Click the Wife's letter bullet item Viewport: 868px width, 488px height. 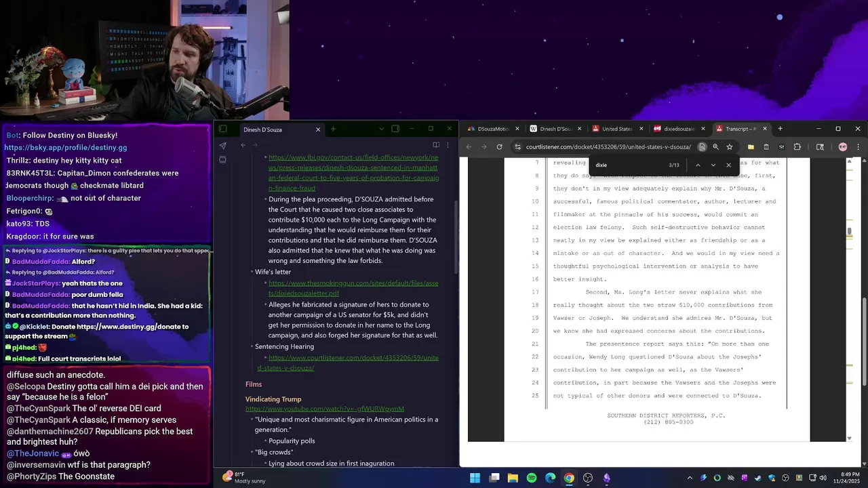[273, 272]
